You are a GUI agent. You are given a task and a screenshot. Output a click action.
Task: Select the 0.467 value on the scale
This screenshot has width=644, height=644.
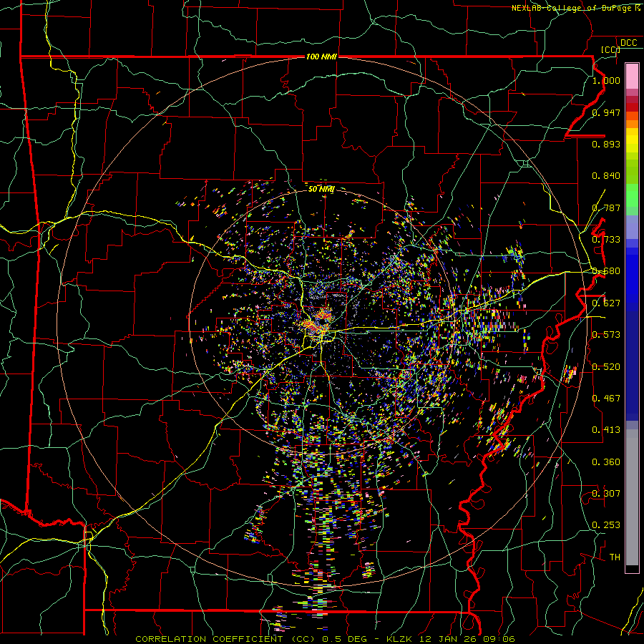606,399
